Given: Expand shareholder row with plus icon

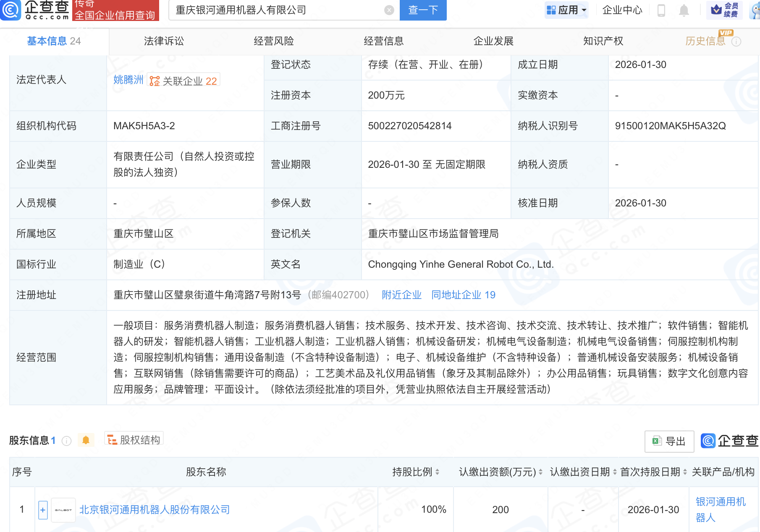Looking at the screenshot, I should [x=43, y=510].
